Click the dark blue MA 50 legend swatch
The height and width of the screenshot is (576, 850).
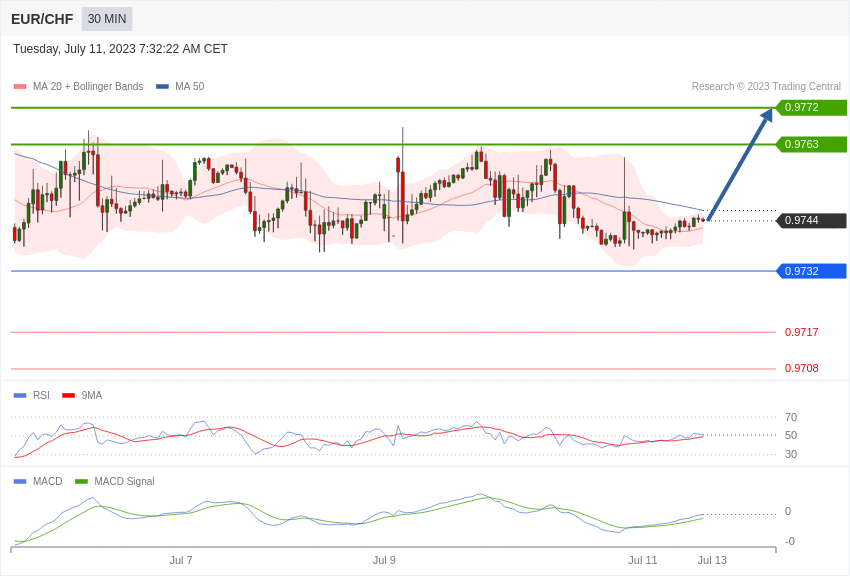point(162,87)
